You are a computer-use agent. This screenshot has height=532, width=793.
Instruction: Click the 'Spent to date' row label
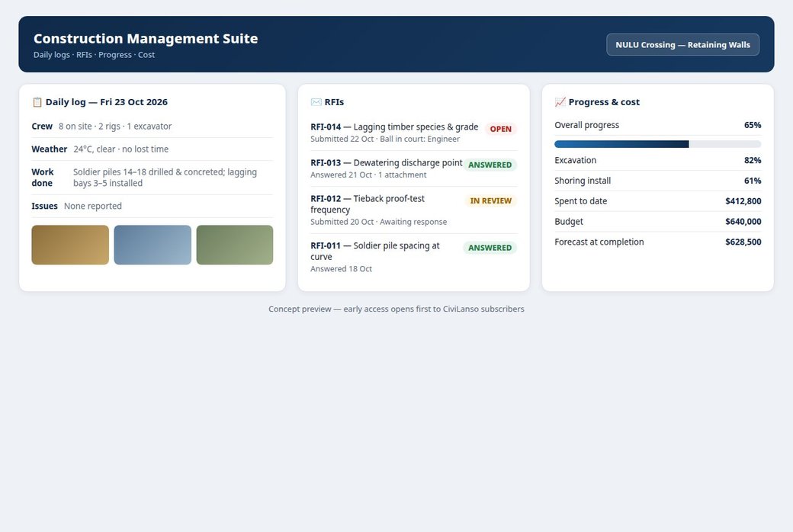[580, 201]
